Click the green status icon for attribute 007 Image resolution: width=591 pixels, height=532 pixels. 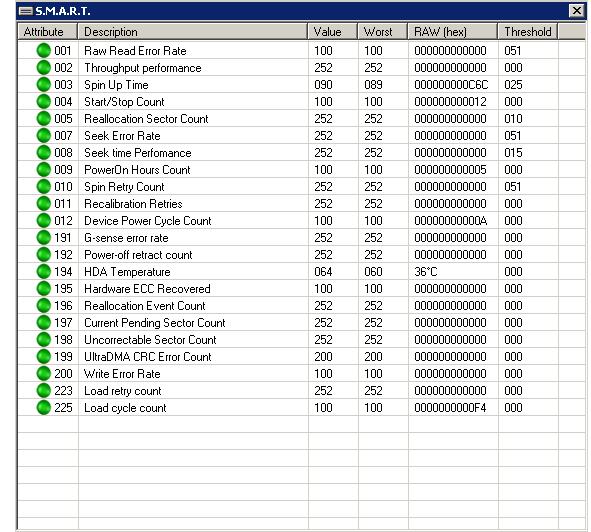[44, 135]
